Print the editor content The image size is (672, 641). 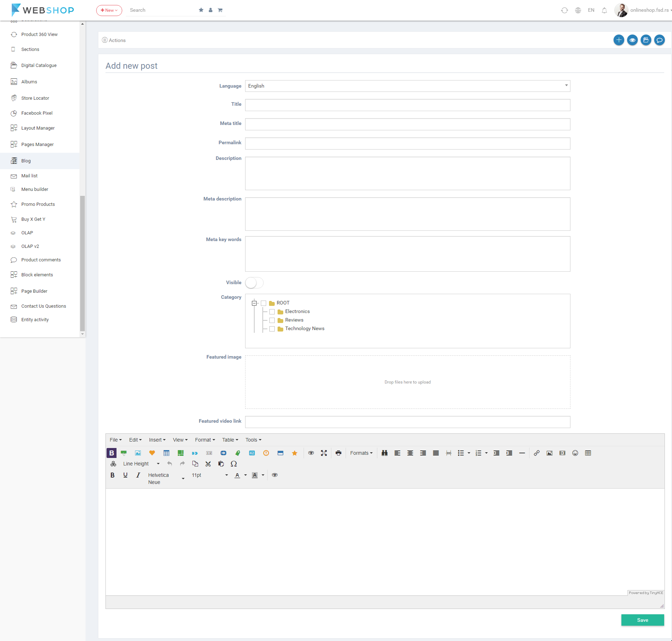[x=338, y=453]
